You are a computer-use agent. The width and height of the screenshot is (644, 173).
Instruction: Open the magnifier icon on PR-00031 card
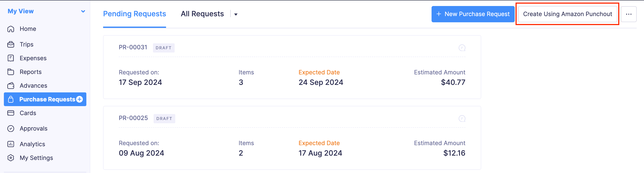tap(462, 48)
